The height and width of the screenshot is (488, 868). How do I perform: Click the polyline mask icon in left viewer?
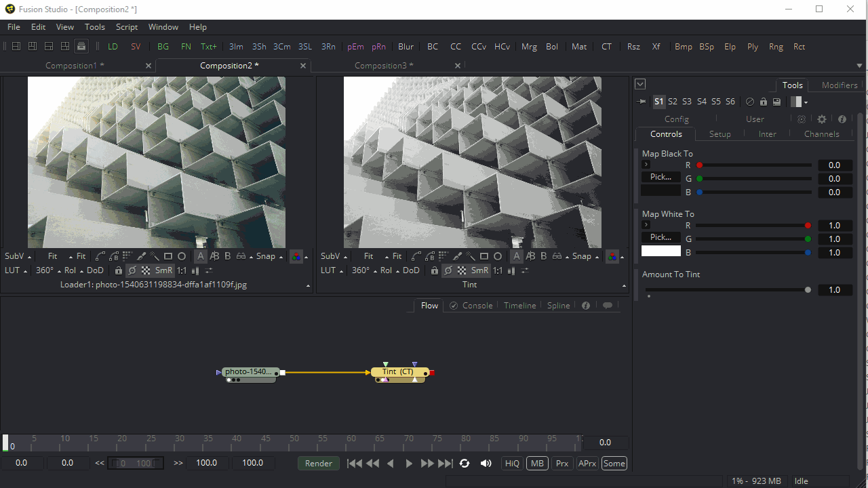[x=100, y=256]
